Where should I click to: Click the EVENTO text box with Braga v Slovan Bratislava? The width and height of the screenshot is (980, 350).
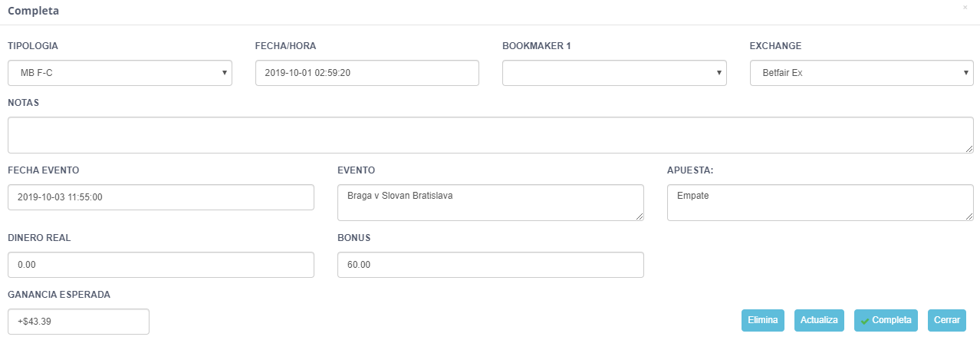(491, 203)
